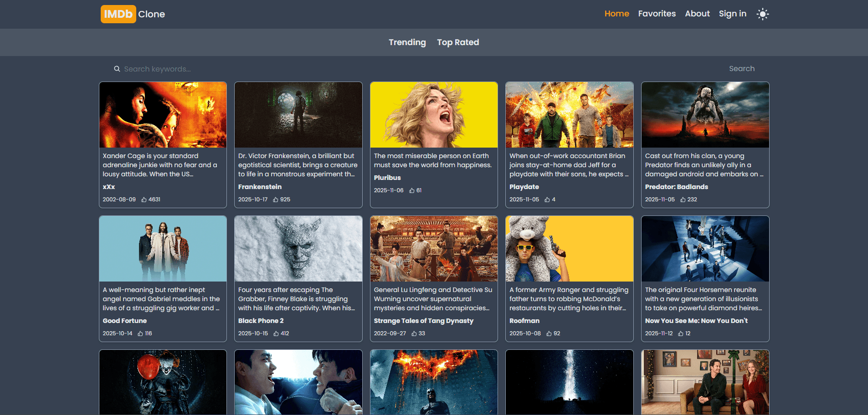Screen dimensions: 868x415
Task: Click the IMDb logo in the header
Action: 118,14
